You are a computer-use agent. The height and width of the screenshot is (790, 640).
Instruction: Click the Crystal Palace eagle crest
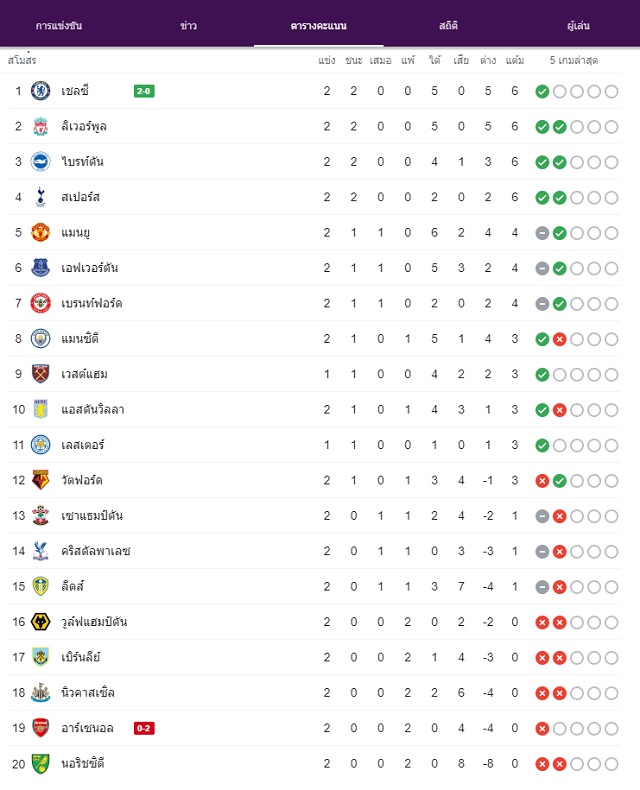[x=40, y=551]
